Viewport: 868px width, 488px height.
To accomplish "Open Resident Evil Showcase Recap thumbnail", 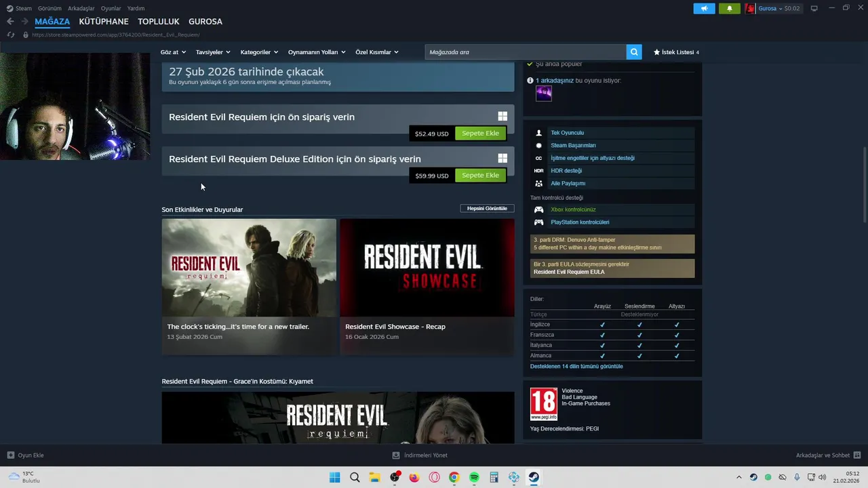I will (427, 268).
